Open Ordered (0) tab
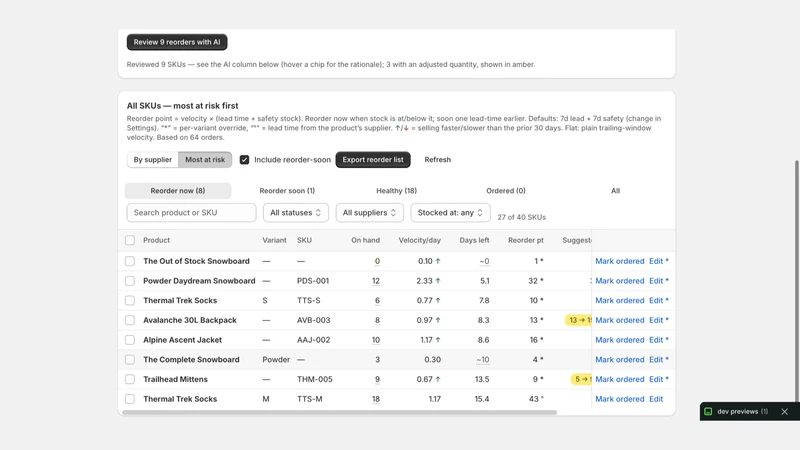This screenshot has height=450, width=800. coord(506,191)
